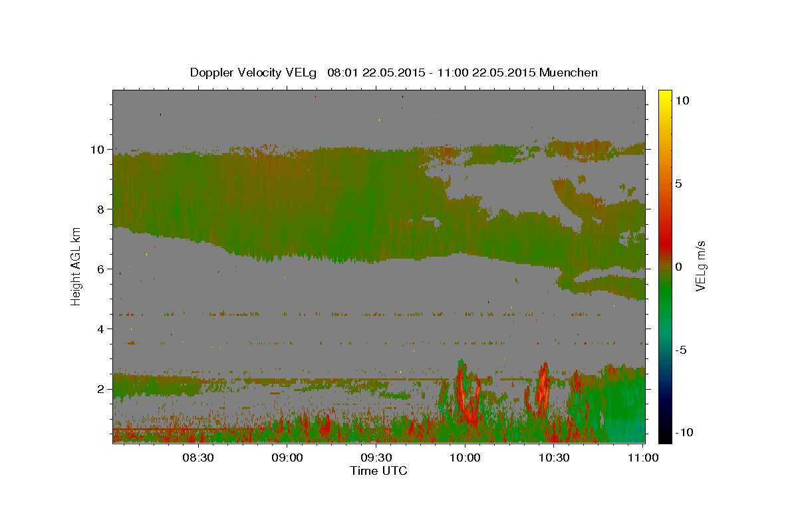Click the '09:00' time axis label
Image resolution: width=798 pixels, height=532 pixels.
[287, 458]
